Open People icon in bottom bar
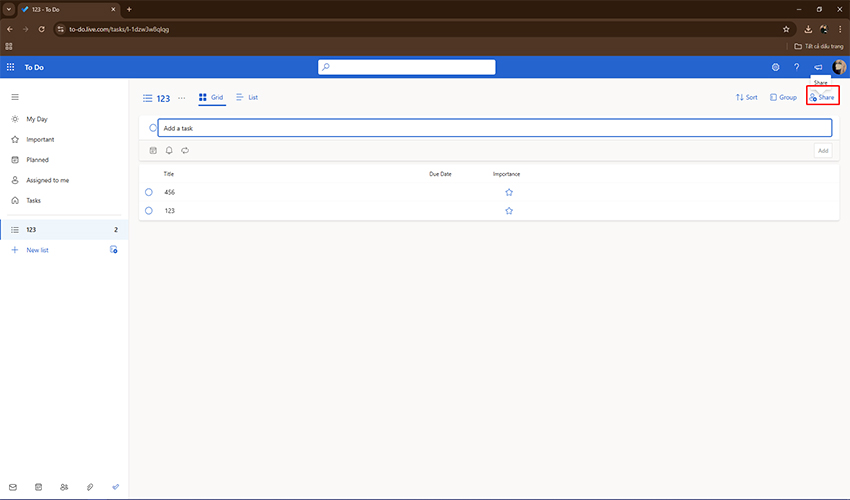 (x=64, y=487)
